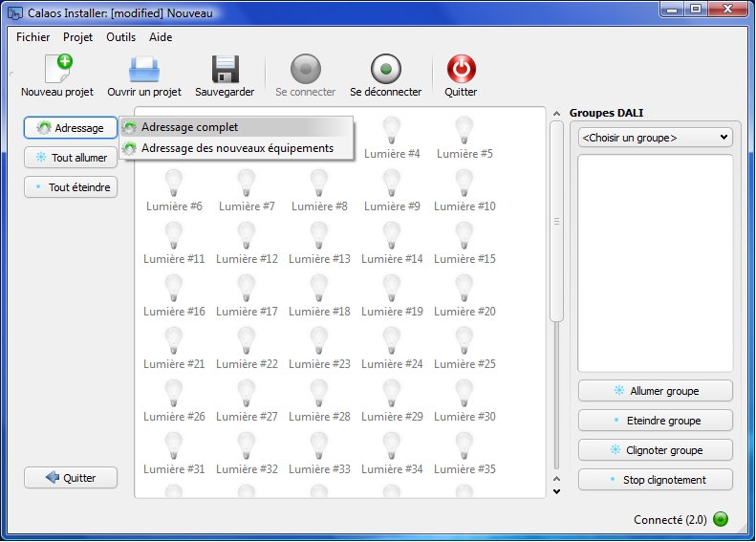This screenshot has width=756, height=542.
Task: Click the light list vertical scrollbar thumb
Action: (556, 222)
